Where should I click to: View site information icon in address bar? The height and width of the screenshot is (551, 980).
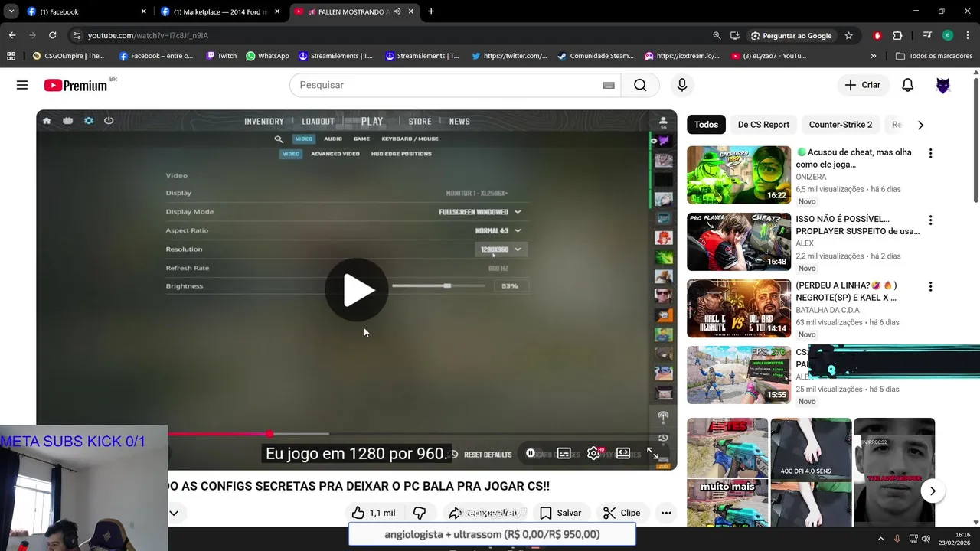(76, 35)
